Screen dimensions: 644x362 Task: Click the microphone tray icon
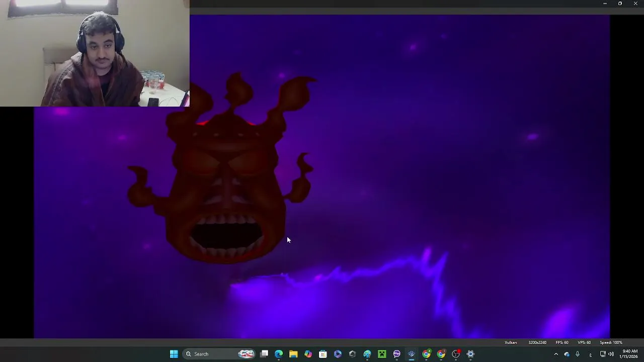click(x=578, y=354)
